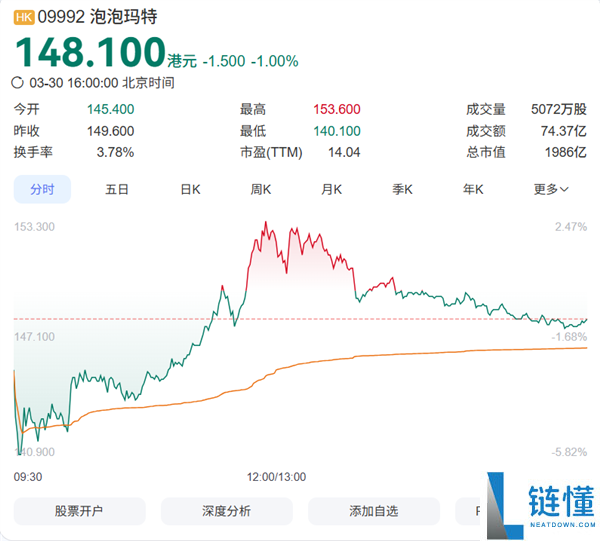Click 添加自选 to add watchlist
This screenshot has height=541, width=600.
pyautogui.click(x=374, y=511)
